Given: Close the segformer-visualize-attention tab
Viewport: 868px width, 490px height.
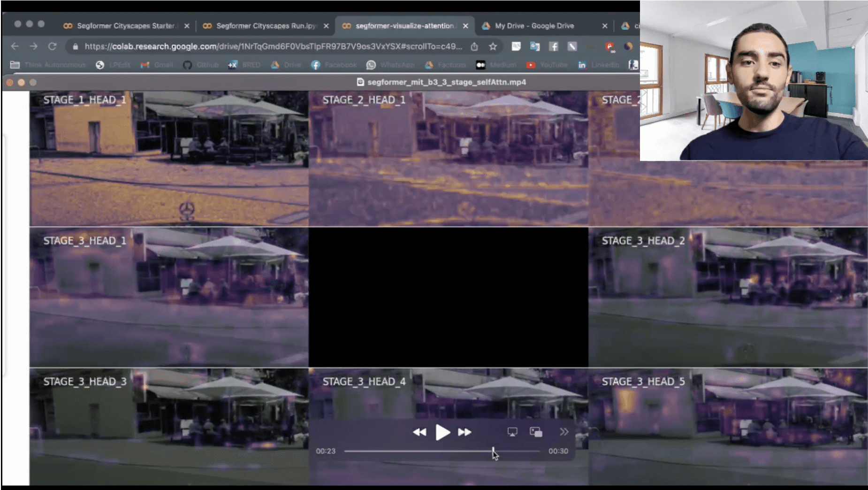Looking at the screenshot, I should point(465,26).
